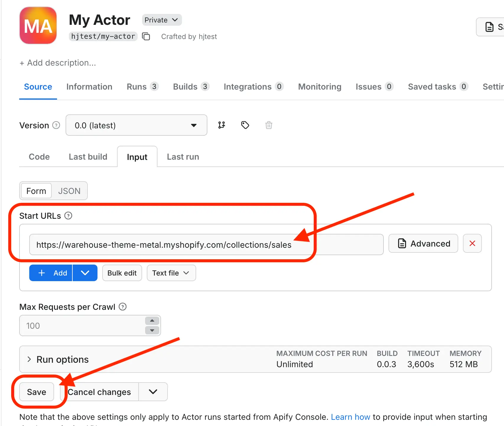504x426 pixels.
Task: Click the Save button
Action: pyautogui.click(x=37, y=392)
